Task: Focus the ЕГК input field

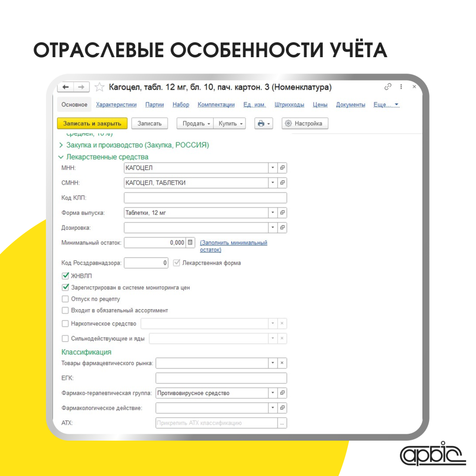Action: pyautogui.click(x=221, y=378)
